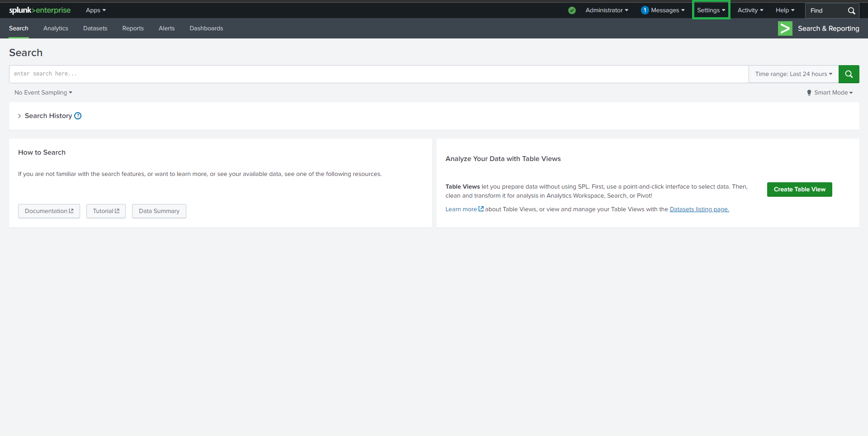Viewport: 868px width, 436px height.
Task: Open the Activity dropdown menu
Action: (750, 10)
